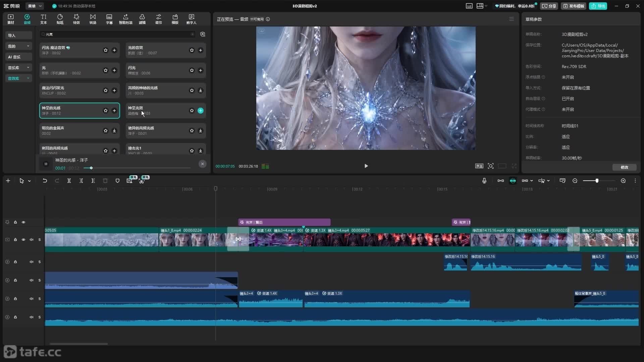Click the 修改 button in draft parameters
This screenshot has width=644, height=362.
click(x=624, y=167)
